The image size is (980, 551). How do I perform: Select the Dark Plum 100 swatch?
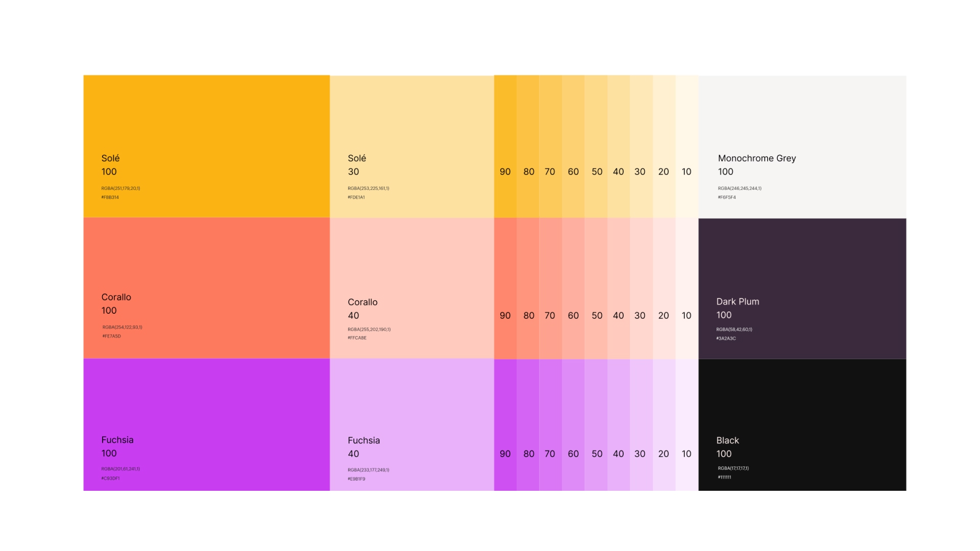tap(802, 288)
